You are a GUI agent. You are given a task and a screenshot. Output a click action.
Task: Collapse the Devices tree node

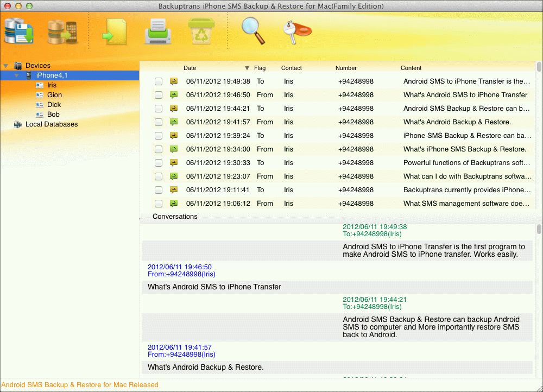(x=5, y=65)
